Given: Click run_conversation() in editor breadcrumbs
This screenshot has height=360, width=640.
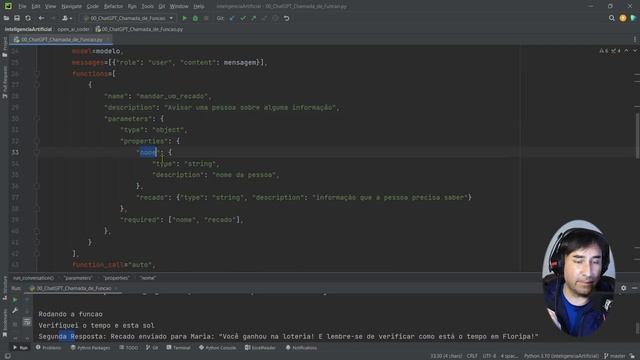Looking at the screenshot, I should (x=33, y=278).
